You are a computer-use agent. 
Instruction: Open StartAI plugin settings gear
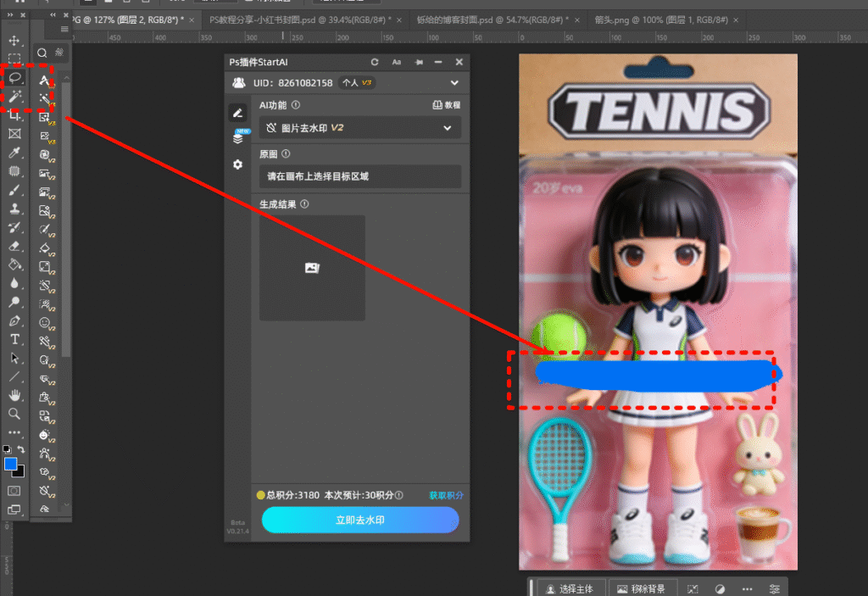tap(238, 164)
